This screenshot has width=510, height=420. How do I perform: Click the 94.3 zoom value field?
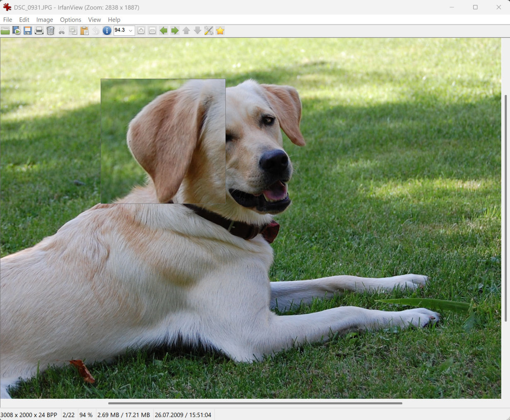click(x=120, y=30)
